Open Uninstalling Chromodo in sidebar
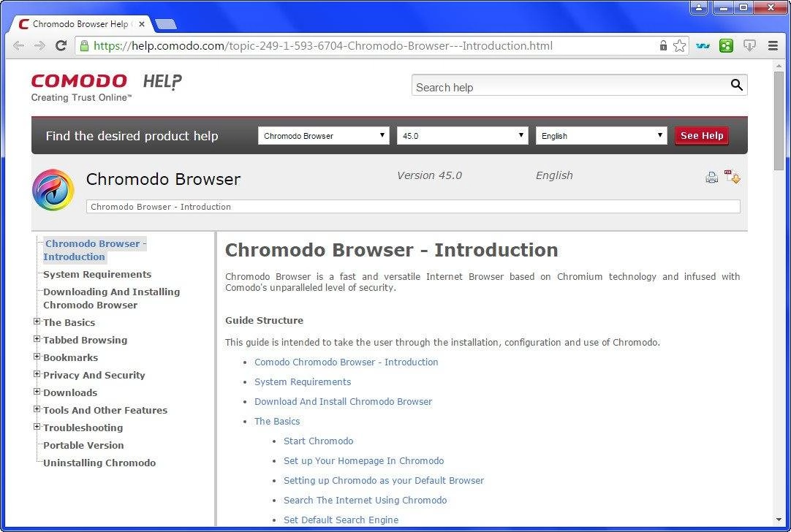This screenshot has height=532, width=791. tap(99, 463)
